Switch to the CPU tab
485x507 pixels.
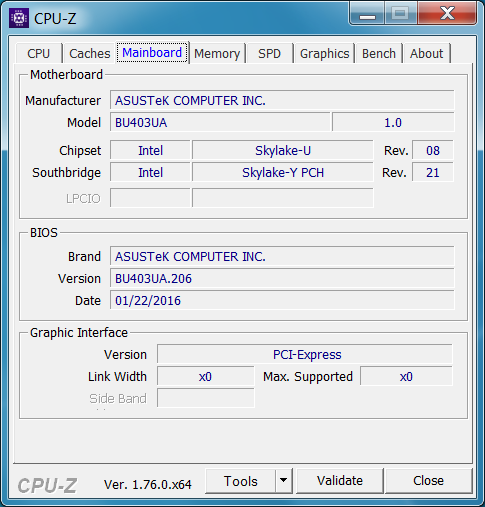[x=39, y=53]
